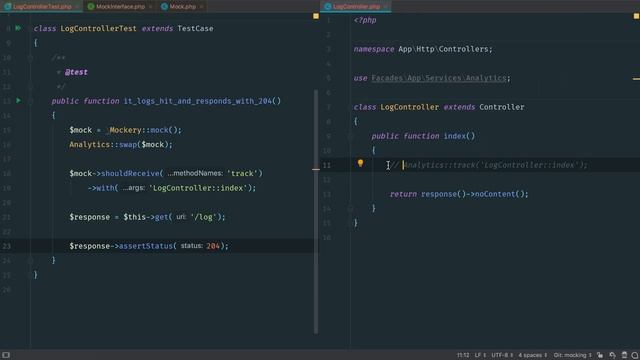Collapse the doc comment block at line 10
The image size is (640, 360).
point(31,58)
